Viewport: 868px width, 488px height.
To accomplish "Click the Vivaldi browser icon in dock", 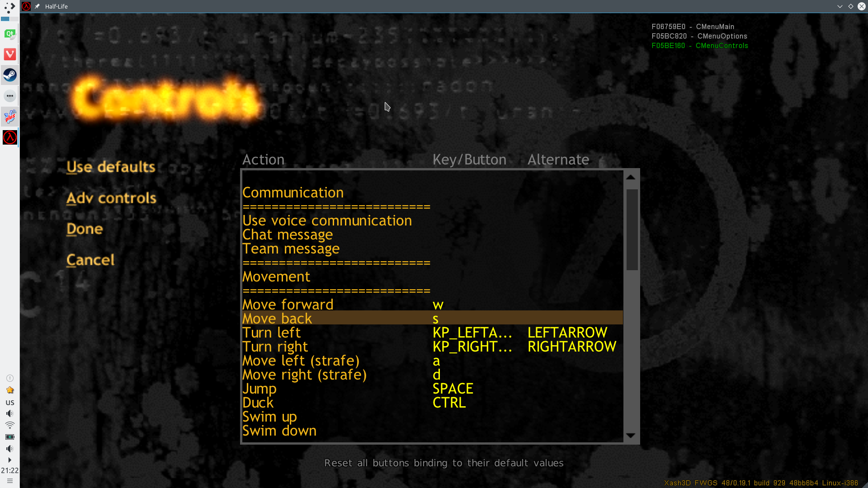I will click(x=9, y=54).
